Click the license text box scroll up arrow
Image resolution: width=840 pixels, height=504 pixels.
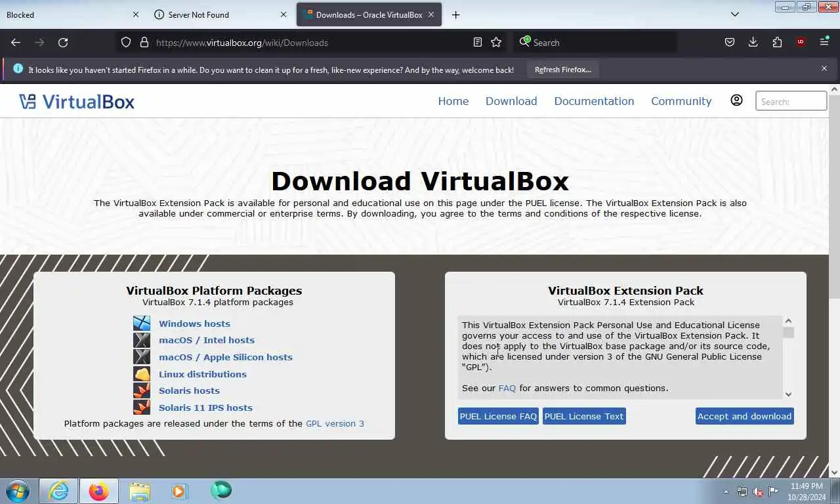pos(788,321)
